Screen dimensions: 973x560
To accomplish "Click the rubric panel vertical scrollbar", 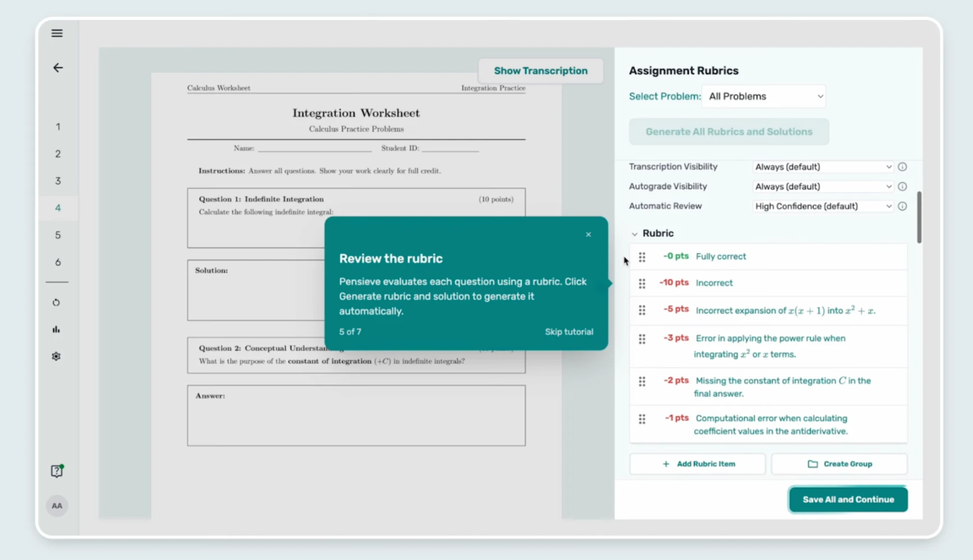I will (x=919, y=217).
